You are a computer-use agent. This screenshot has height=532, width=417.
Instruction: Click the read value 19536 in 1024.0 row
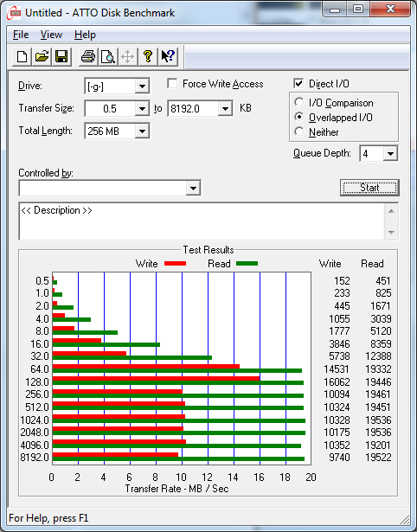378,420
